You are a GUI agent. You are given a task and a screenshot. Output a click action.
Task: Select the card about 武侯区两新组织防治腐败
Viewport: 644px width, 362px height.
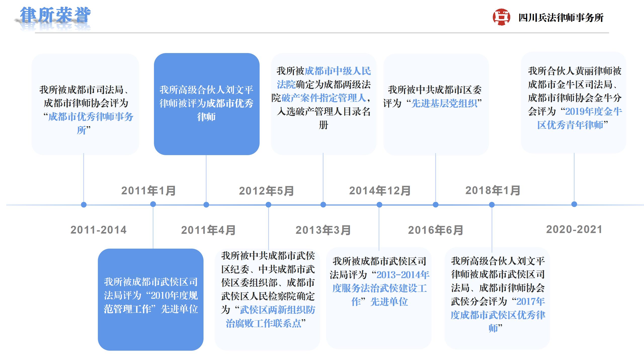267,299
